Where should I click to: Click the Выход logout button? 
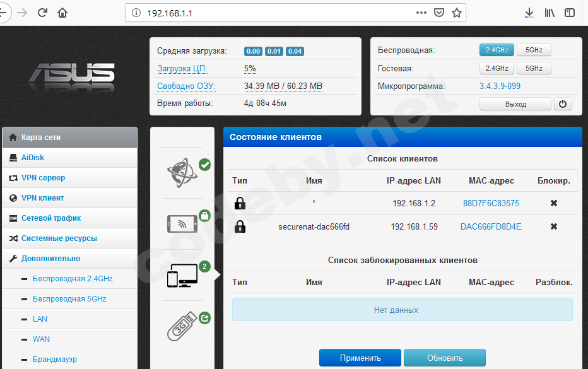point(515,104)
